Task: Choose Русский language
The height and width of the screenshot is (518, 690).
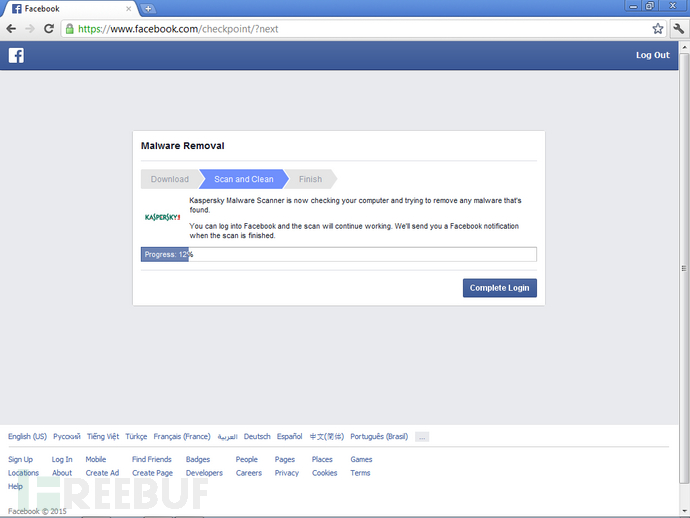Action: pos(67,437)
